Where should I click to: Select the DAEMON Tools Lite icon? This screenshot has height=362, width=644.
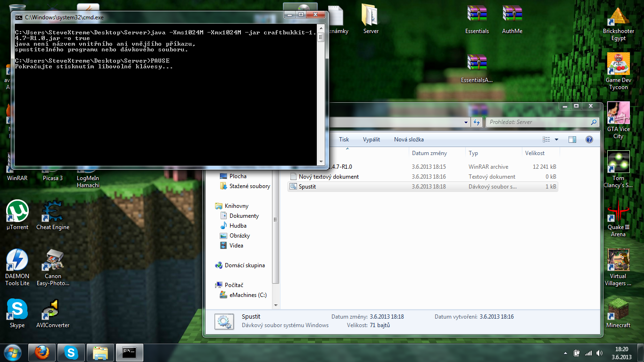(x=17, y=261)
